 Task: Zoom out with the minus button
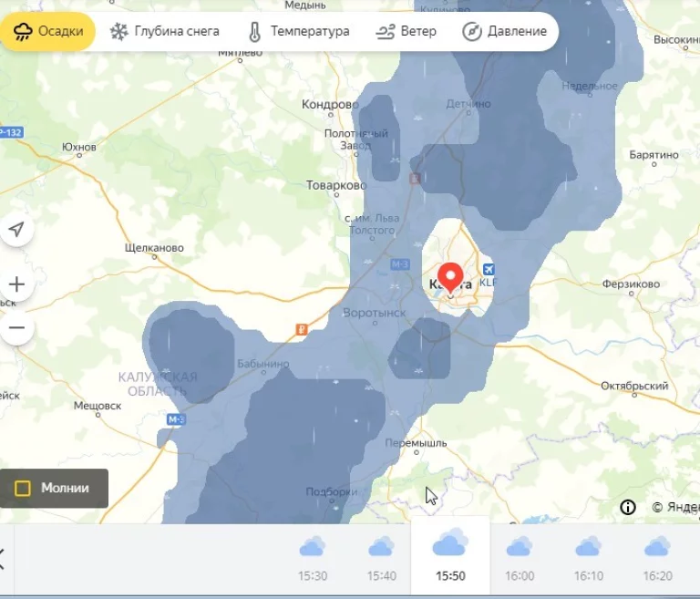pyautogui.click(x=16, y=327)
